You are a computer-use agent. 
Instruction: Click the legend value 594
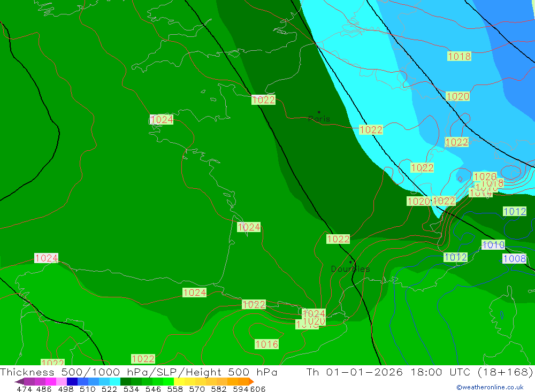pos(240,389)
